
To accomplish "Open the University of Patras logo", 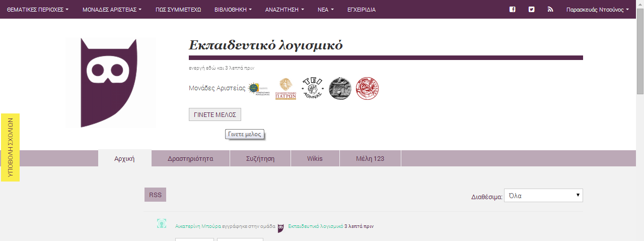I will [285, 89].
